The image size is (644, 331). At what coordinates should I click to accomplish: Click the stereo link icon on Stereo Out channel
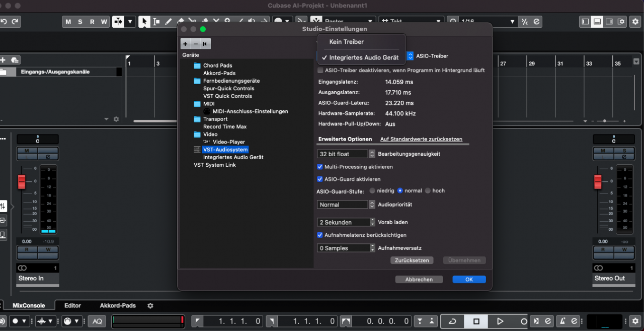pyautogui.click(x=599, y=268)
